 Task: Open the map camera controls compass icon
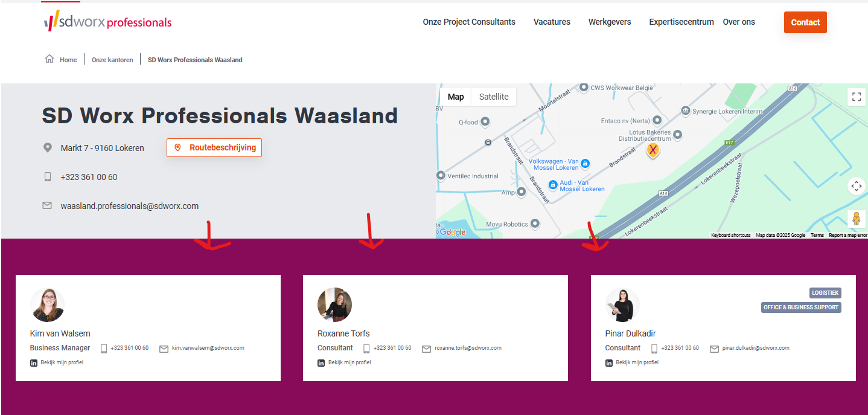click(856, 186)
